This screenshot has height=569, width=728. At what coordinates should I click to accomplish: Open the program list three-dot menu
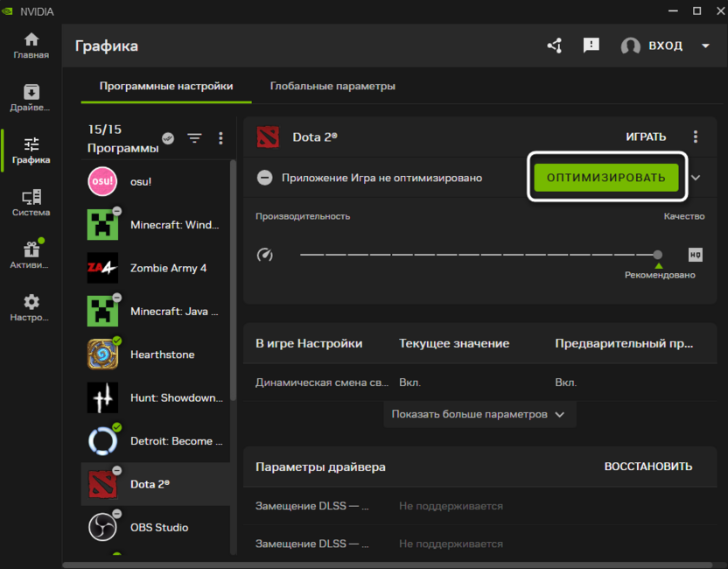(x=220, y=138)
